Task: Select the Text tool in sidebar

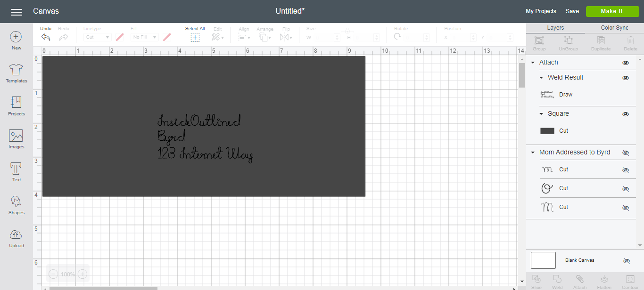Action: (x=16, y=171)
